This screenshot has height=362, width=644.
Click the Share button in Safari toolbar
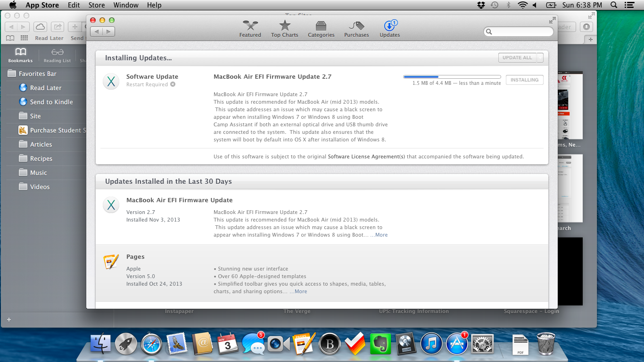click(x=58, y=27)
